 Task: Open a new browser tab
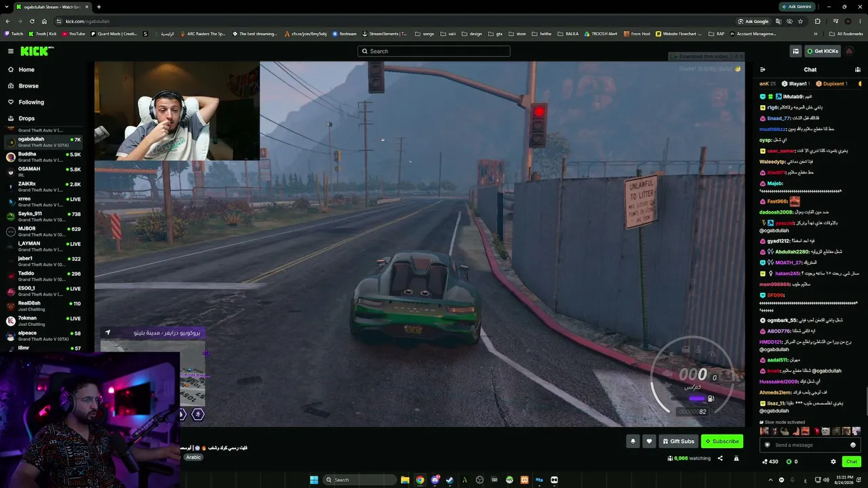(x=99, y=7)
